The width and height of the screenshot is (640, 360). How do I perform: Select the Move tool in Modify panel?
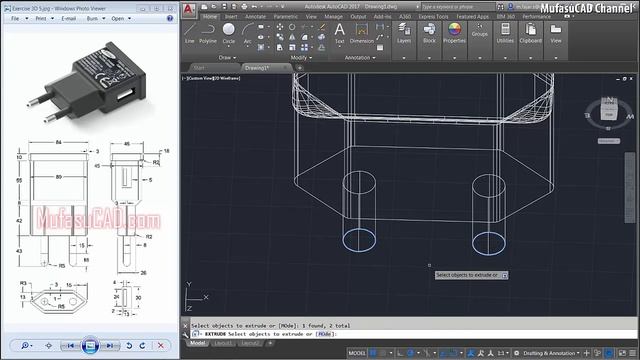[x=280, y=27]
